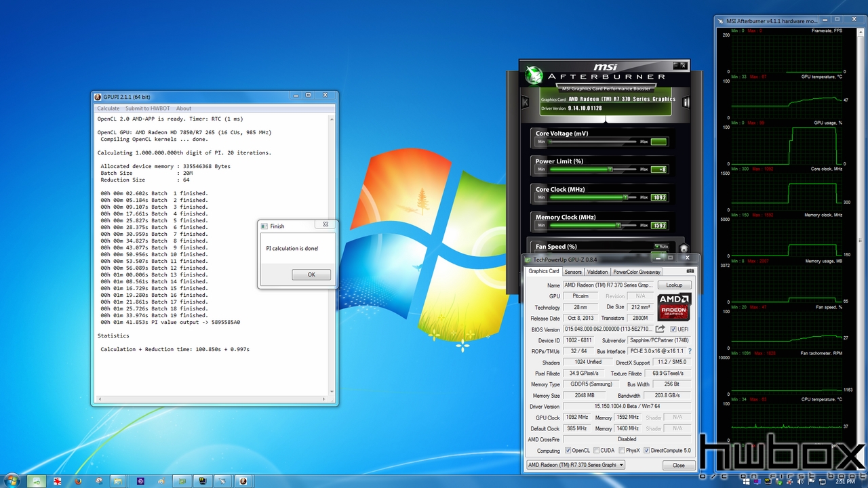
Task: Click the Core Clock value field 1092
Action: click(x=659, y=197)
